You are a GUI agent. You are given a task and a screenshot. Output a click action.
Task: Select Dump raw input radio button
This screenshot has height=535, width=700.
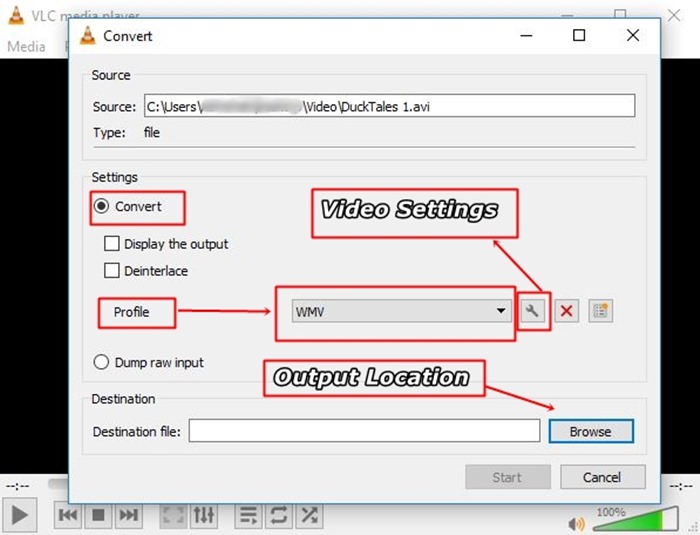click(x=101, y=362)
